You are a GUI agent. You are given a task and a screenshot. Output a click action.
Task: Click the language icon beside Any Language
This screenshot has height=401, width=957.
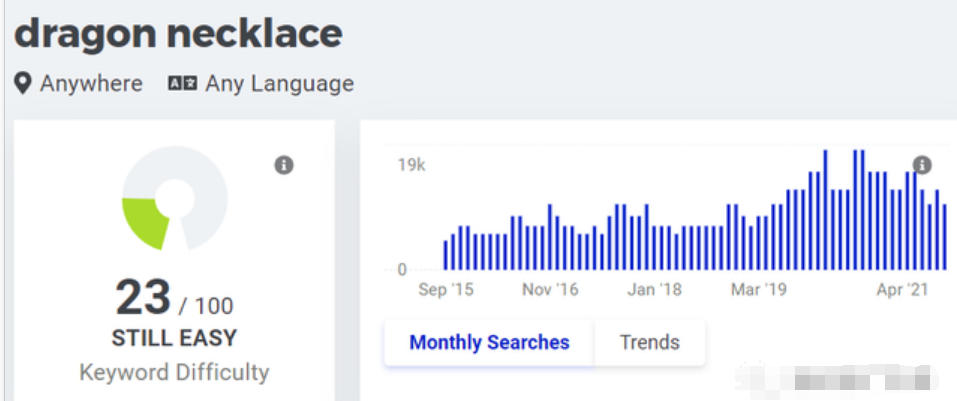point(182,83)
